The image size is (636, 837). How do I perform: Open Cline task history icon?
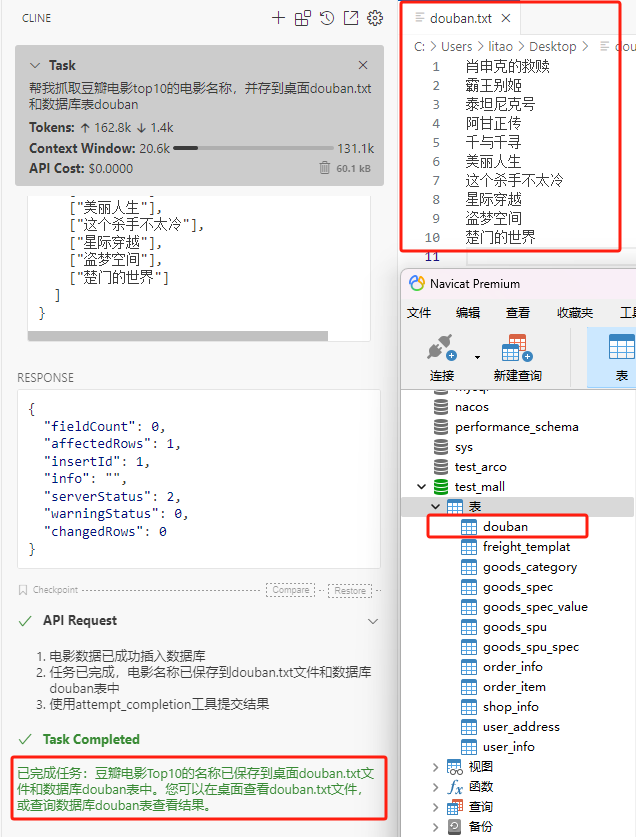coord(327,18)
